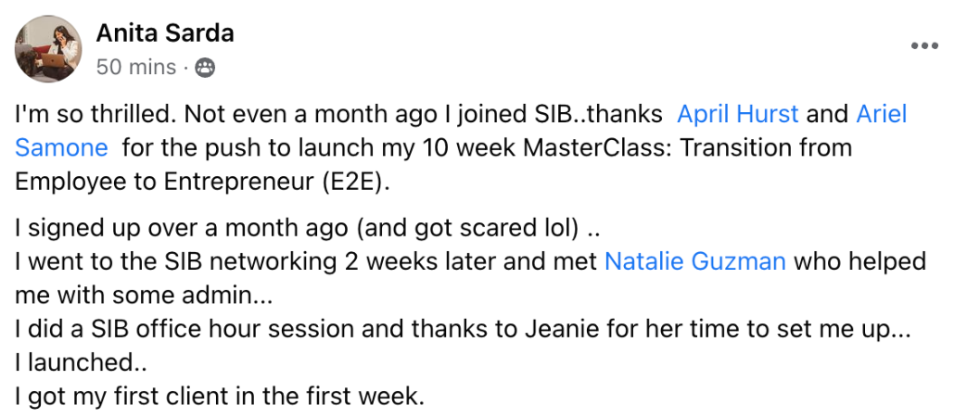Screen dimensions: 980x418
Task: Open Anita Sarda's profile picture
Action: pos(48,49)
